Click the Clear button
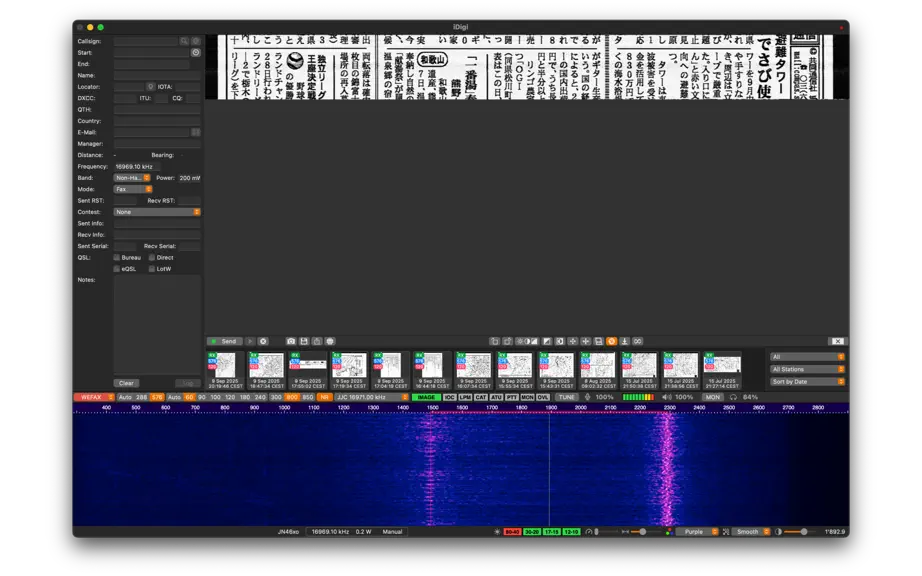 pos(126,383)
